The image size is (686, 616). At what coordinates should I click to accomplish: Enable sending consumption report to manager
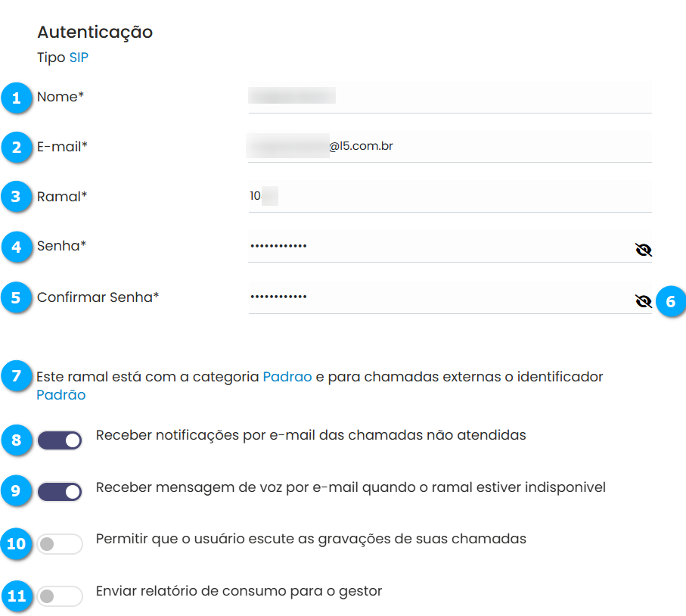coord(60,596)
